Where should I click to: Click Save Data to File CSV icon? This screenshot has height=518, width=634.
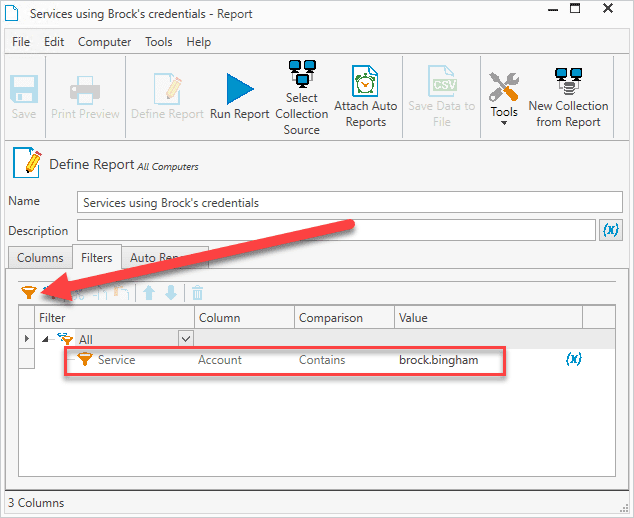(x=442, y=81)
